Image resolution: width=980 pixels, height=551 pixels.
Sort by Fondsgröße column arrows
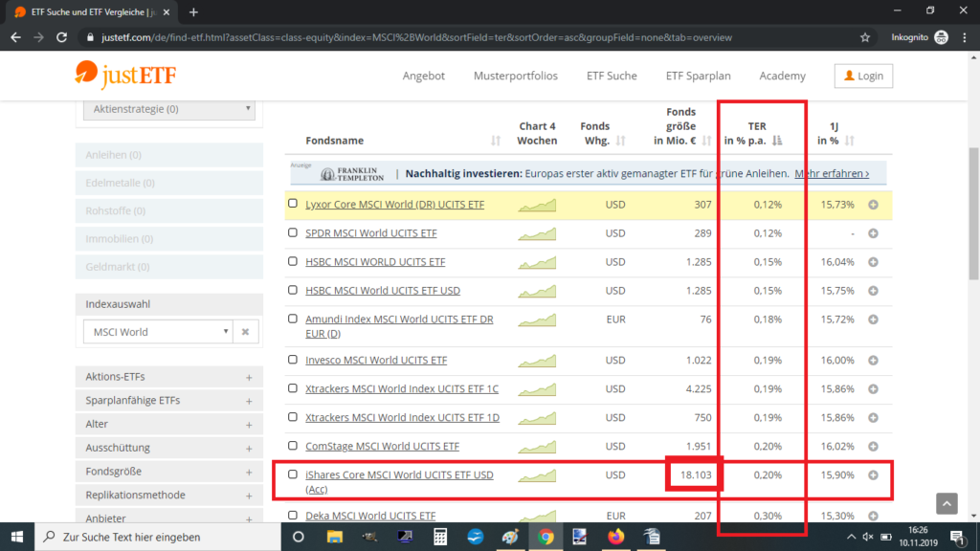click(707, 141)
